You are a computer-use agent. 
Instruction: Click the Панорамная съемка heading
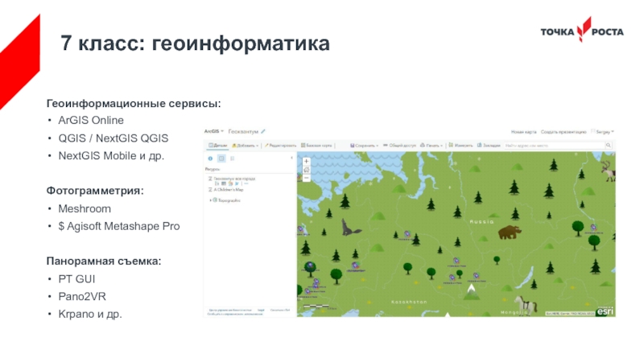[104, 261]
